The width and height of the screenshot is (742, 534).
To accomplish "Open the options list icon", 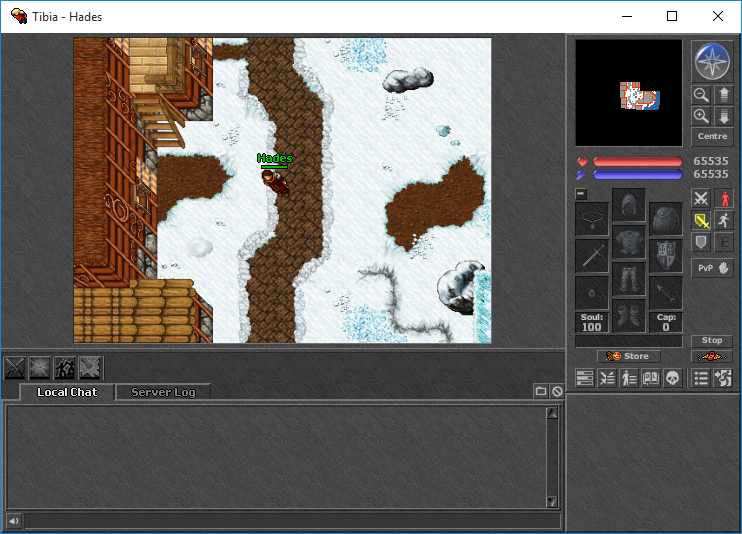I will (701, 378).
